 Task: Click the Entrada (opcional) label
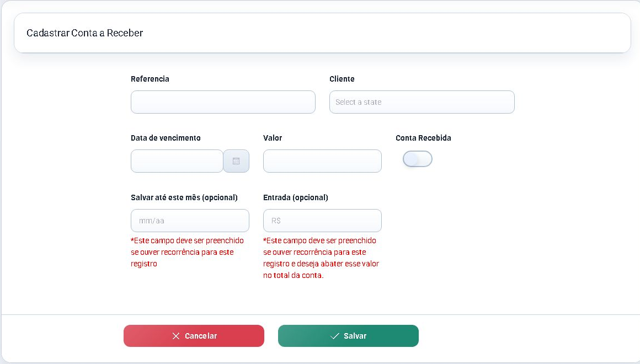(296, 197)
